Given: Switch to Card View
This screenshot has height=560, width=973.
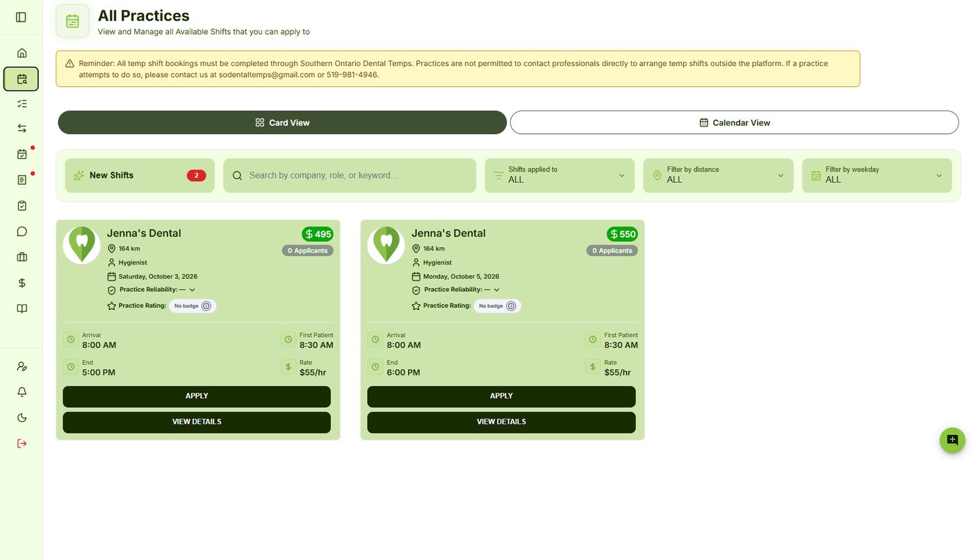Looking at the screenshot, I should (282, 122).
